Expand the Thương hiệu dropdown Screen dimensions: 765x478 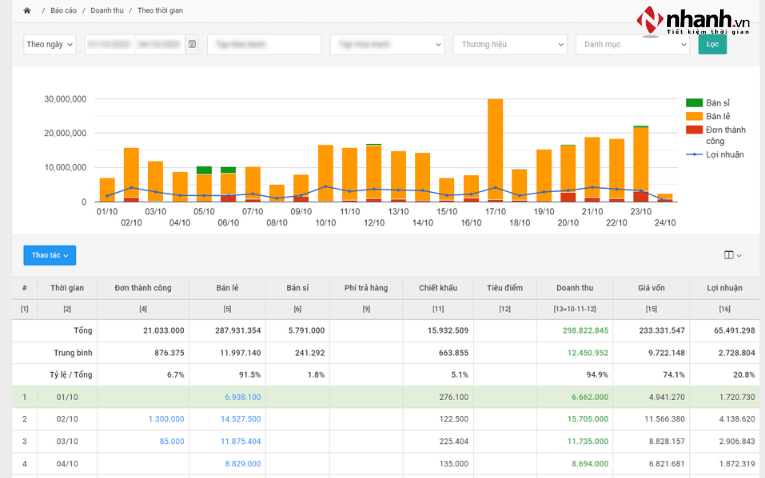coord(510,45)
